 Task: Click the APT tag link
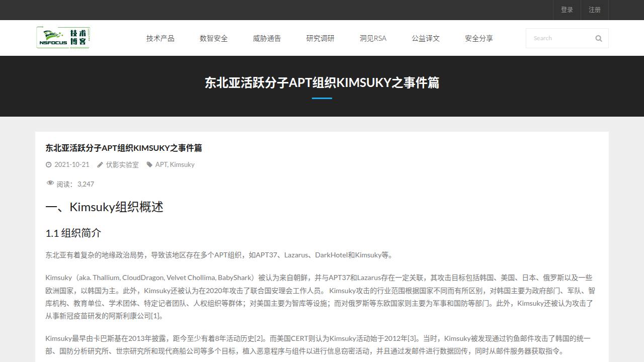161,164
